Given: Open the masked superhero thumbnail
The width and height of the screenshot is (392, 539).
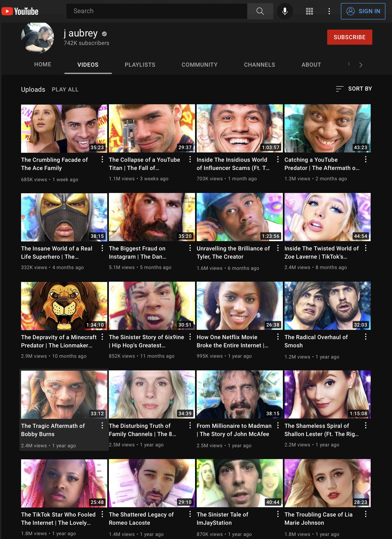Looking at the screenshot, I should point(64,217).
